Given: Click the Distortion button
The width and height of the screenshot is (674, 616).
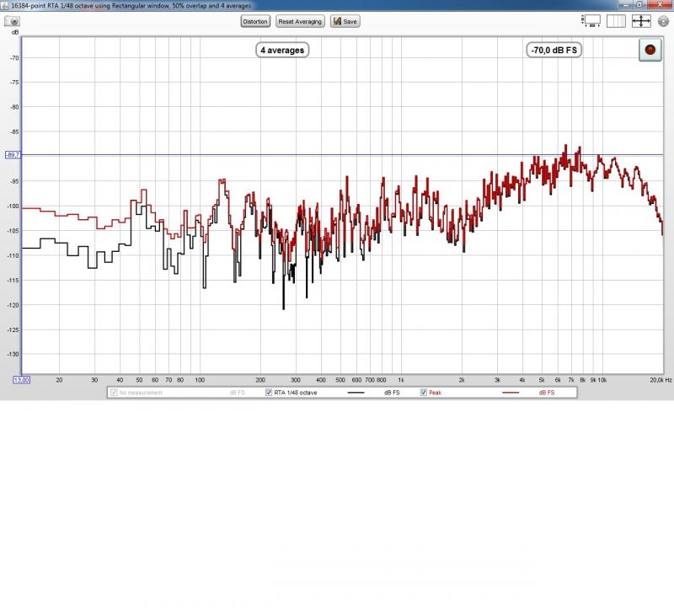Looking at the screenshot, I should tap(255, 21).
